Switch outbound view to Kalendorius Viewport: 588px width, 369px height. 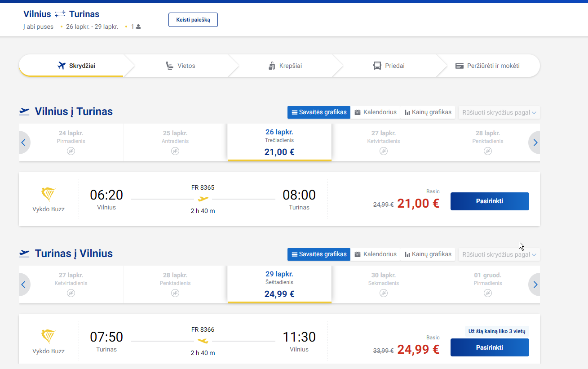[x=375, y=112]
